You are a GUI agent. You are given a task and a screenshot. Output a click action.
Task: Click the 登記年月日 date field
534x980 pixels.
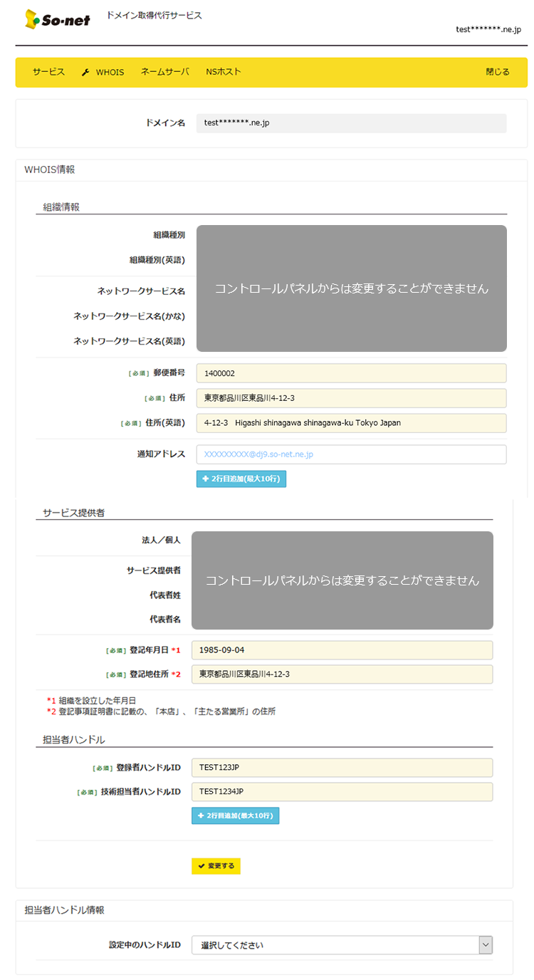point(342,650)
